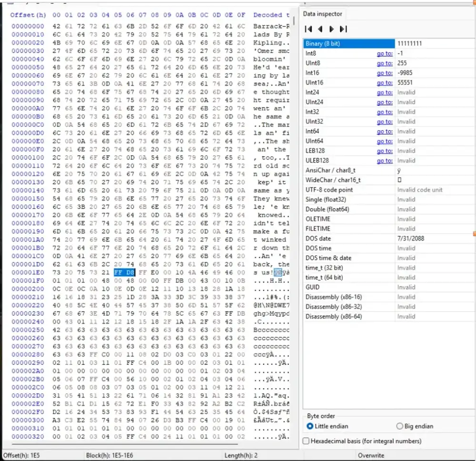Click the UInt8 value 255
This screenshot has height=461, width=476.
(x=402, y=63)
